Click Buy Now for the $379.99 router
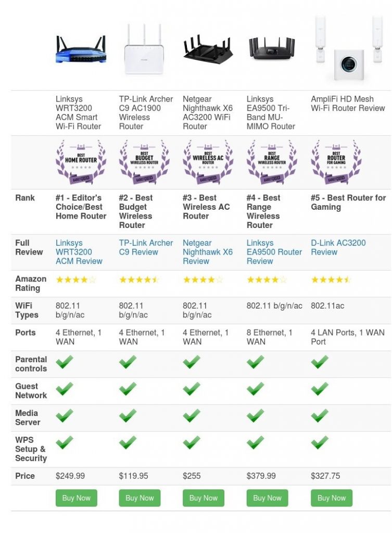 click(x=267, y=498)
